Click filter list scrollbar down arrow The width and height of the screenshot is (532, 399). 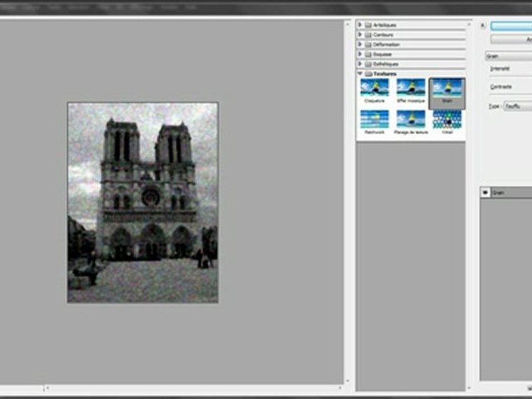point(469,388)
